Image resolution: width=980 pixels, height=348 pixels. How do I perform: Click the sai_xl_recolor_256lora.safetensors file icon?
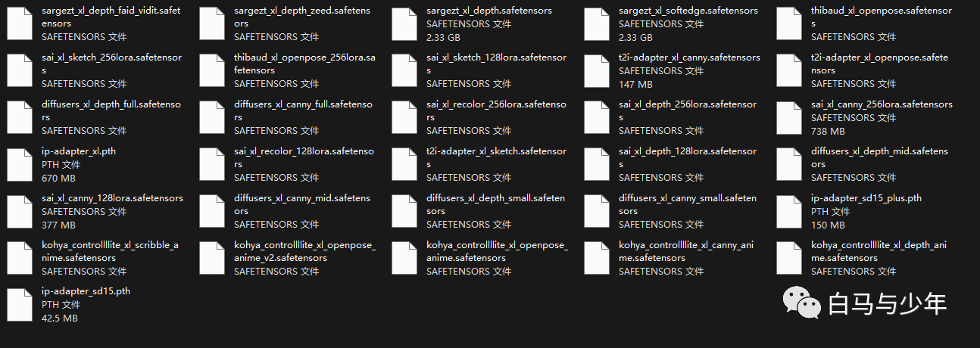[x=404, y=117]
